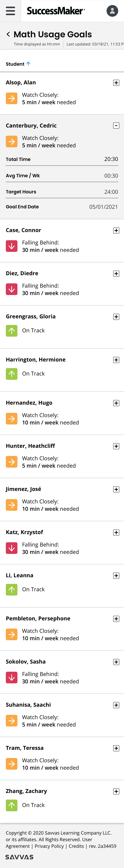Image resolution: width=124 pixels, height=868 pixels.
Task: Go back using arrow beside Math Usage Goals
Action: (8, 34)
